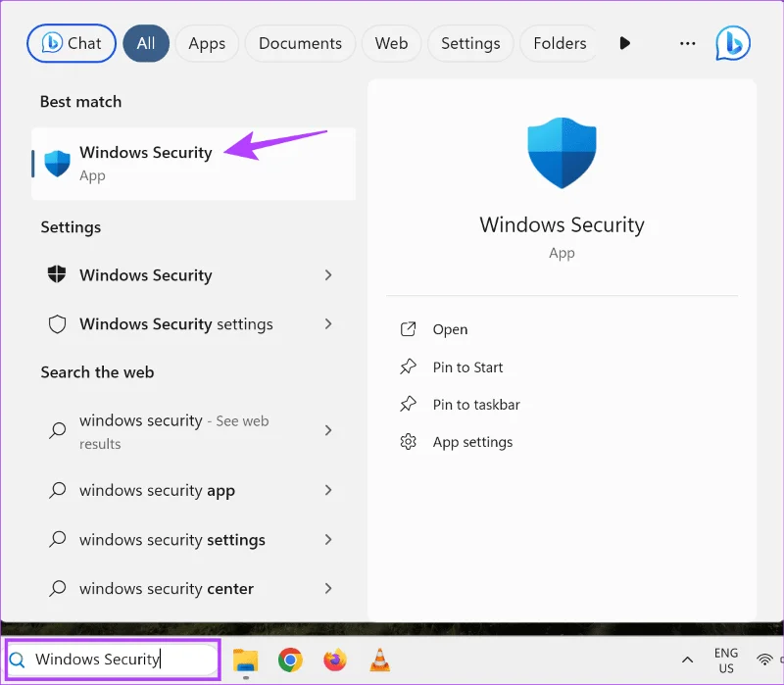
Task: Click Open in the preview pane
Action: [x=450, y=329]
